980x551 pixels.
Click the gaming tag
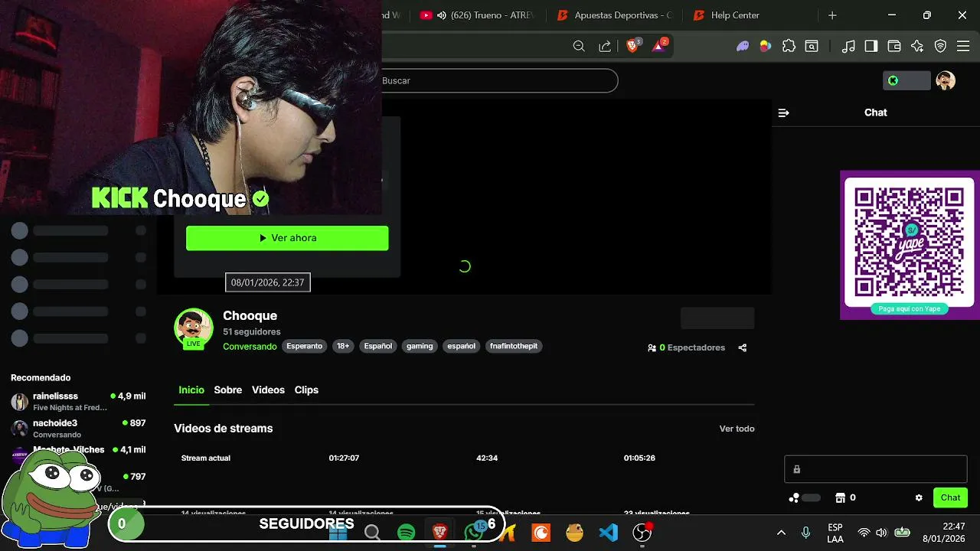point(420,346)
